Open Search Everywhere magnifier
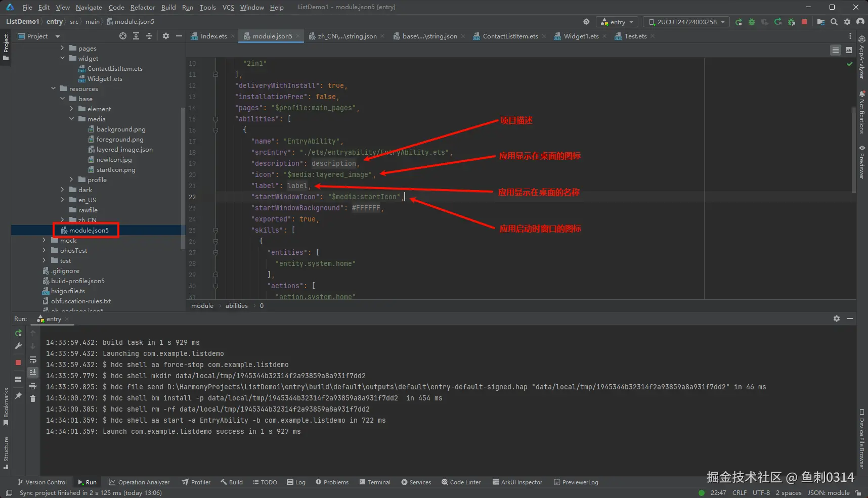Image resolution: width=868 pixels, height=498 pixels. pos(834,22)
